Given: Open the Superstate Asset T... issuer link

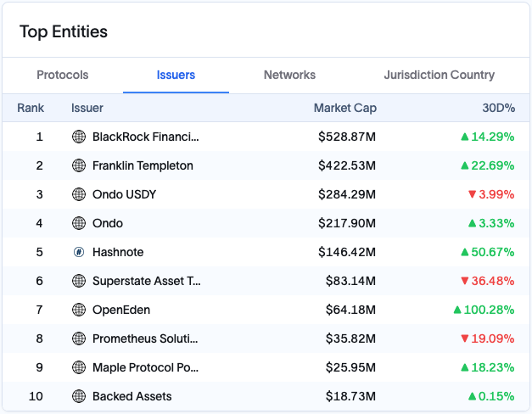Looking at the screenshot, I should pyautogui.click(x=147, y=281).
